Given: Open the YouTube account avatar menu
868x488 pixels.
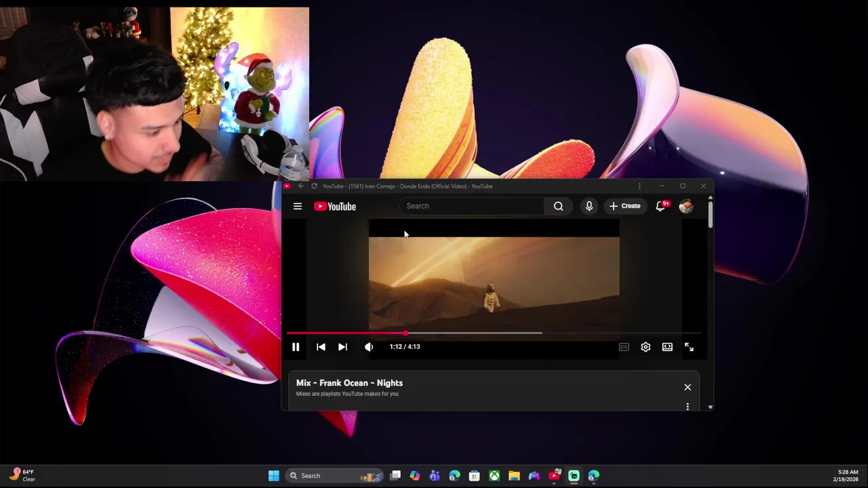Looking at the screenshot, I should coord(686,206).
